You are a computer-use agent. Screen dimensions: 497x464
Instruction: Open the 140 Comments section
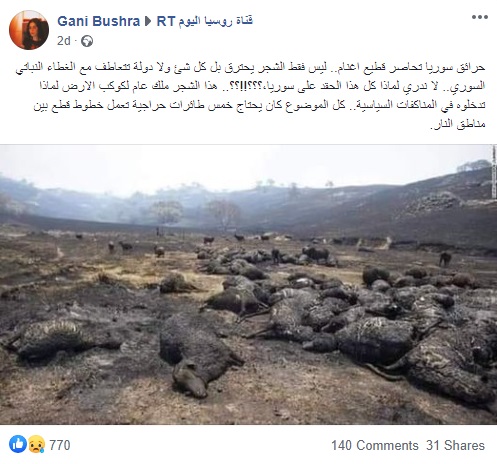(375, 445)
